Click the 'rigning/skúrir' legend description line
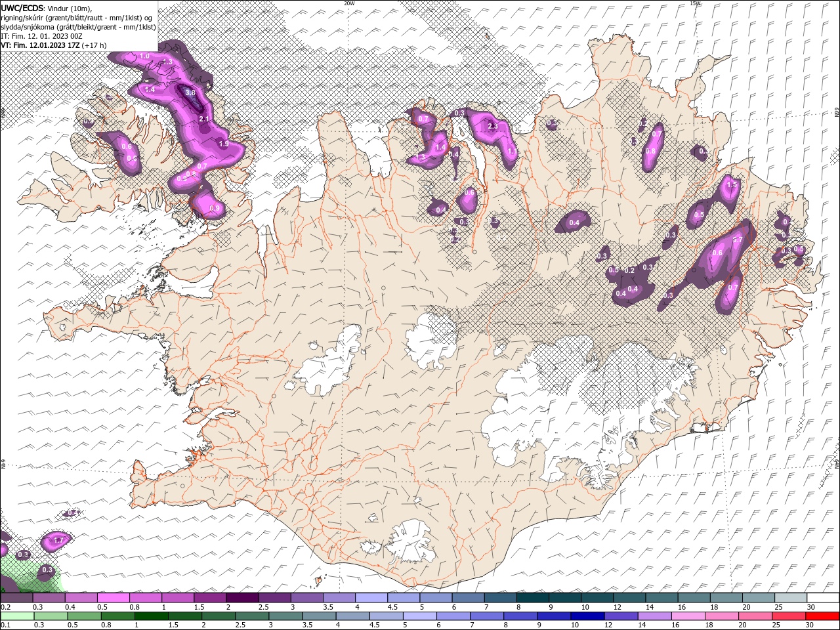The image size is (840, 630). click(x=77, y=17)
